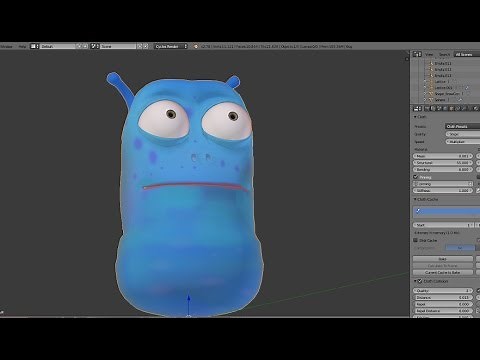The image size is (480, 360).
Task: Edit the Default screen layout name field
Action: pyautogui.click(x=59, y=46)
